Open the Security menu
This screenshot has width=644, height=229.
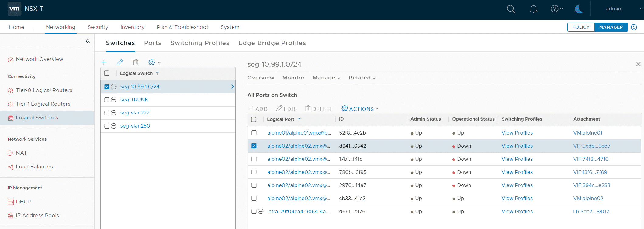[98, 27]
